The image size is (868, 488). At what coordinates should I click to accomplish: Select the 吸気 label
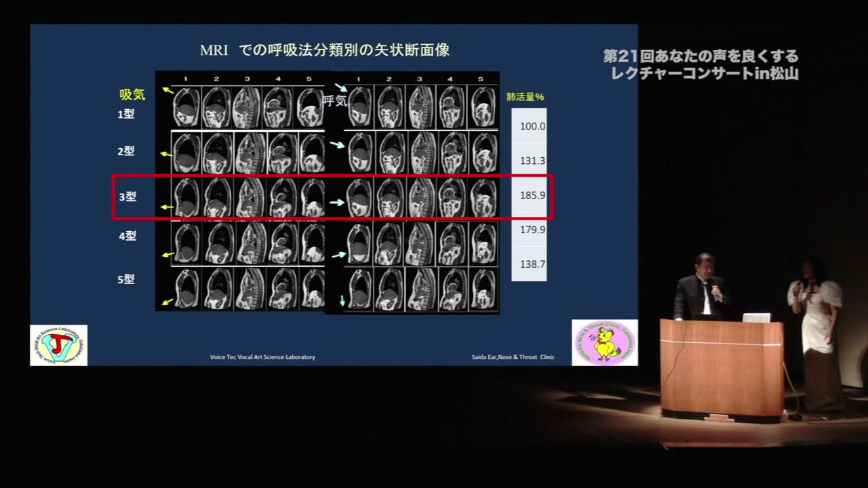tap(132, 95)
